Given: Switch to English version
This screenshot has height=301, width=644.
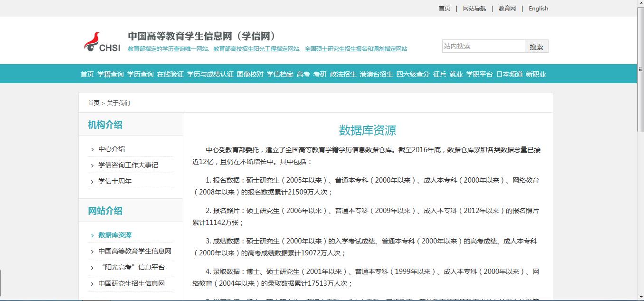Looking at the screenshot, I should (x=538, y=9).
